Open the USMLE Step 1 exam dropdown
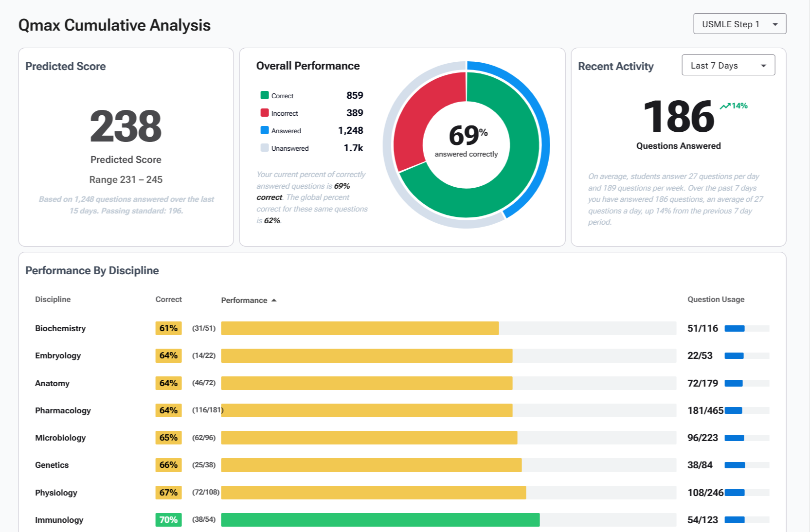The image size is (810, 532). coord(739,24)
